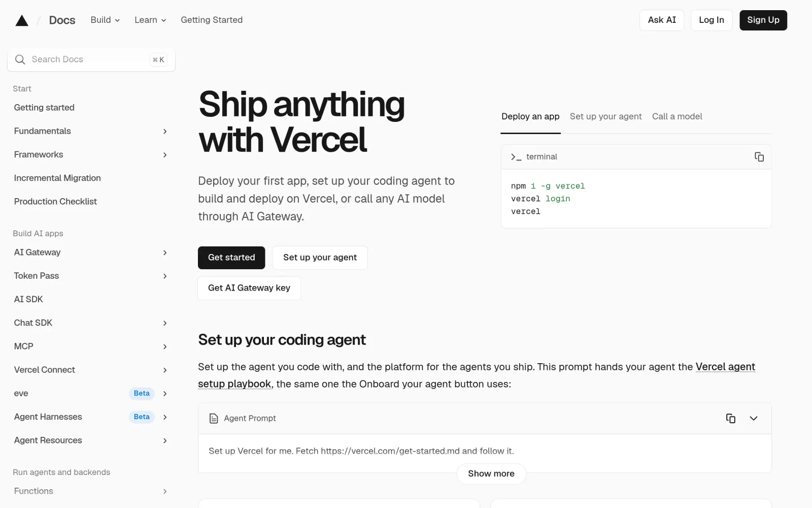Click the Vercel triangle logo
This screenshot has height=508, width=812.
click(22, 20)
